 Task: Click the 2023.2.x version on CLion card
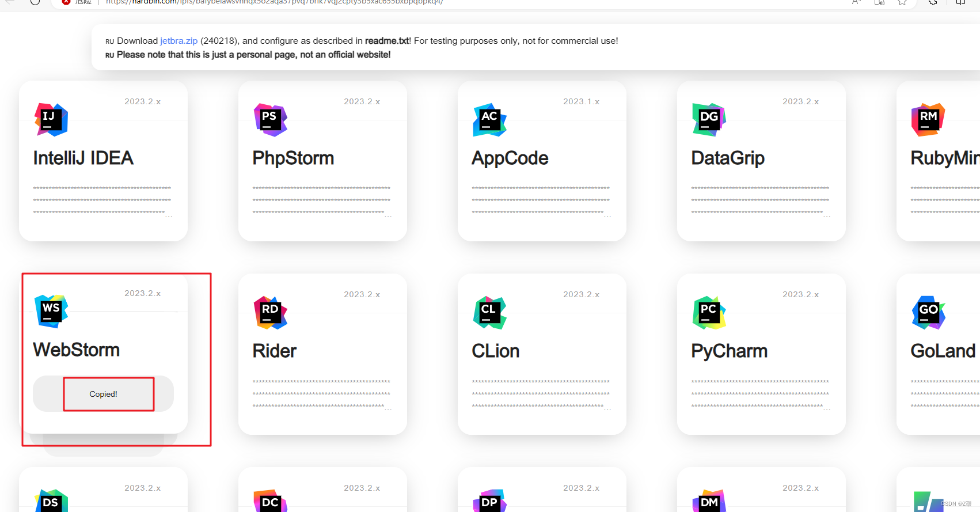pyautogui.click(x=581, y=294)
